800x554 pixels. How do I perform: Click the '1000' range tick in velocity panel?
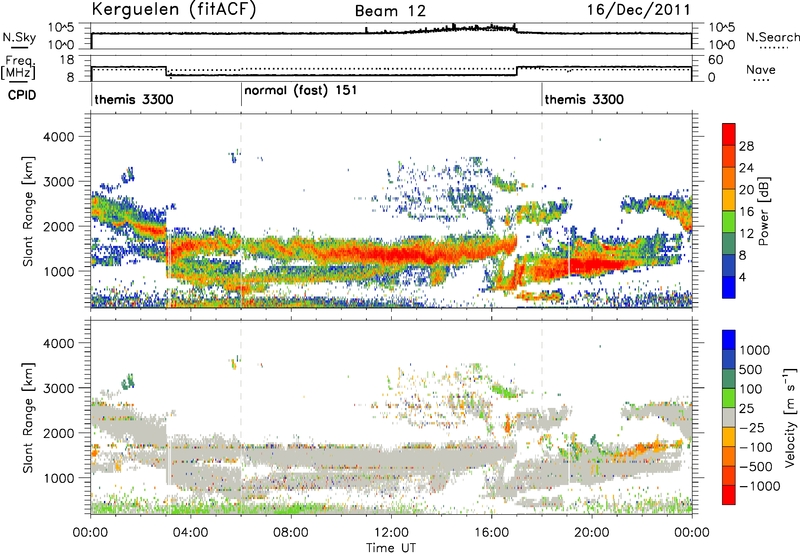(59, 478)
